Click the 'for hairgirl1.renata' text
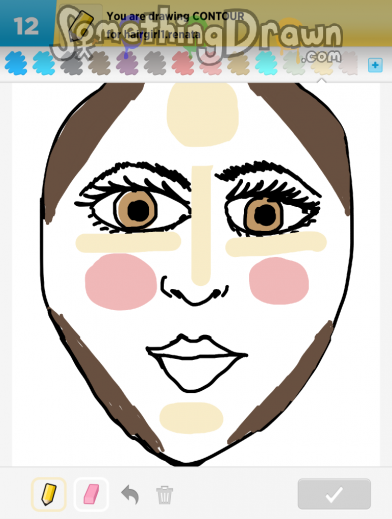This screenshot has width=392, height=519. 154,34
